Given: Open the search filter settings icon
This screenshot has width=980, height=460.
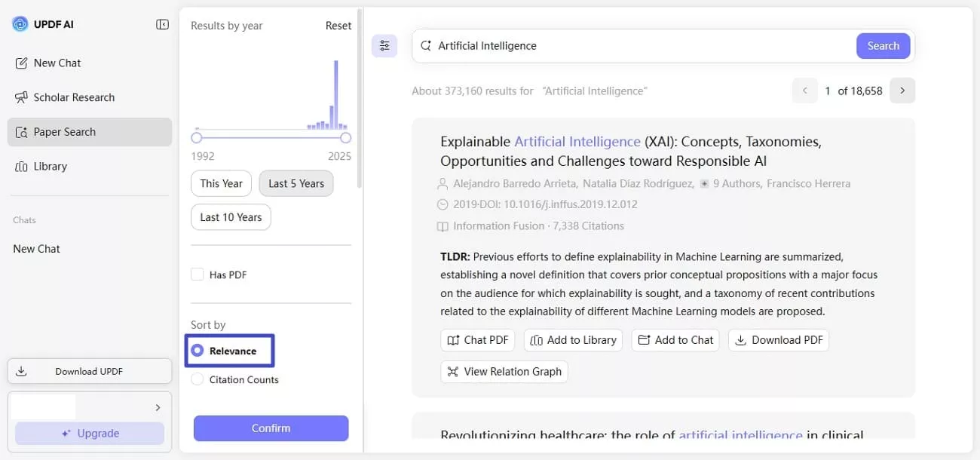Looking at the screenshot, I should 384,45.
